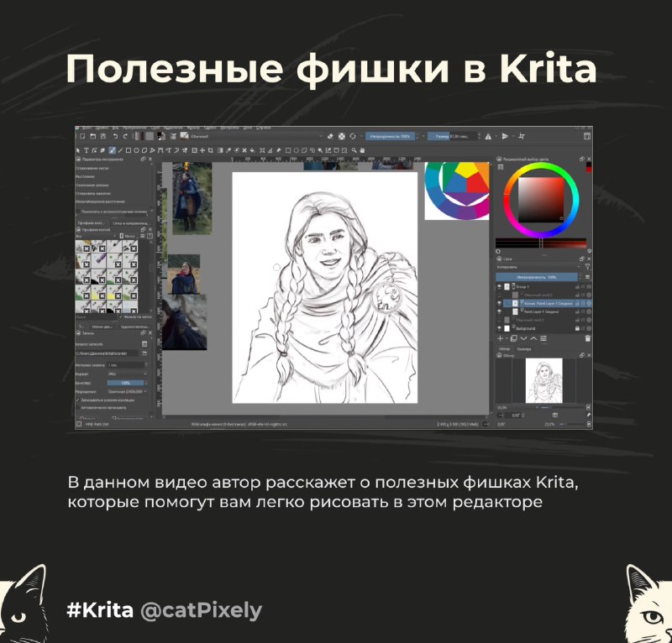The height and width of the screenshot is (643, 672).
Task: Hide the Group 1 layer
Action: [x=499, y=286]
